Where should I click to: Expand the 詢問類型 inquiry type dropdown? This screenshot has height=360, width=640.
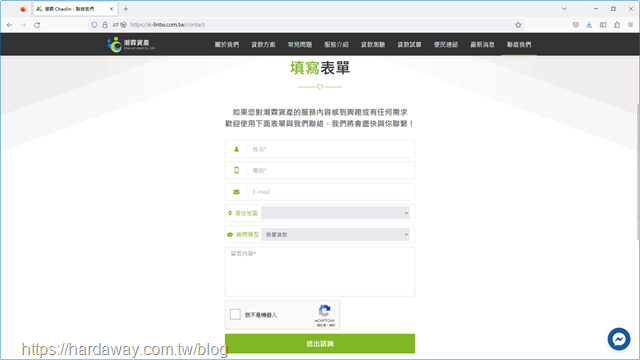(x=336, y=234)
